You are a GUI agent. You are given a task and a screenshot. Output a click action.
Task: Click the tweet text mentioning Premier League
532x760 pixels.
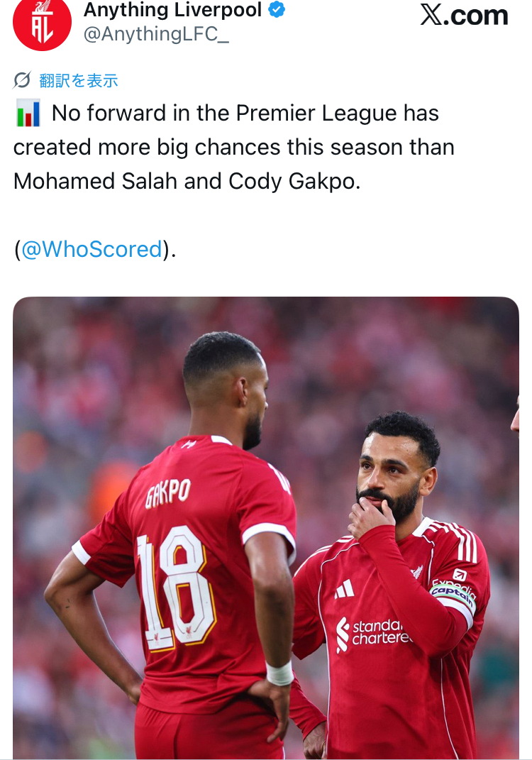[233, 147]
